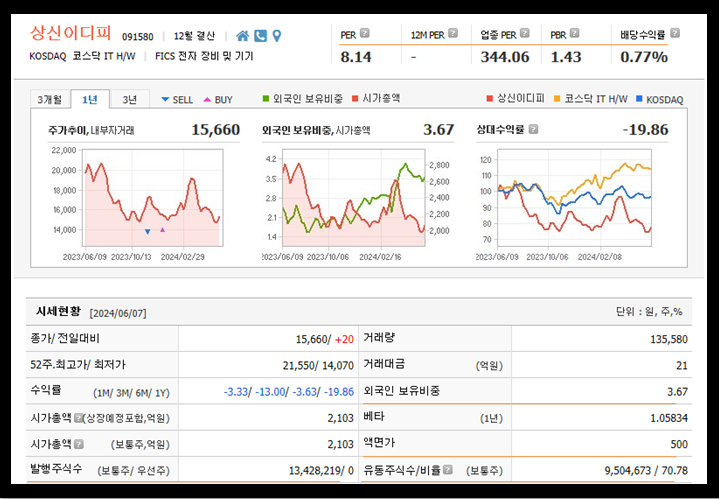Open help icon beside 시가총액 상장예정포함 row

78,418
